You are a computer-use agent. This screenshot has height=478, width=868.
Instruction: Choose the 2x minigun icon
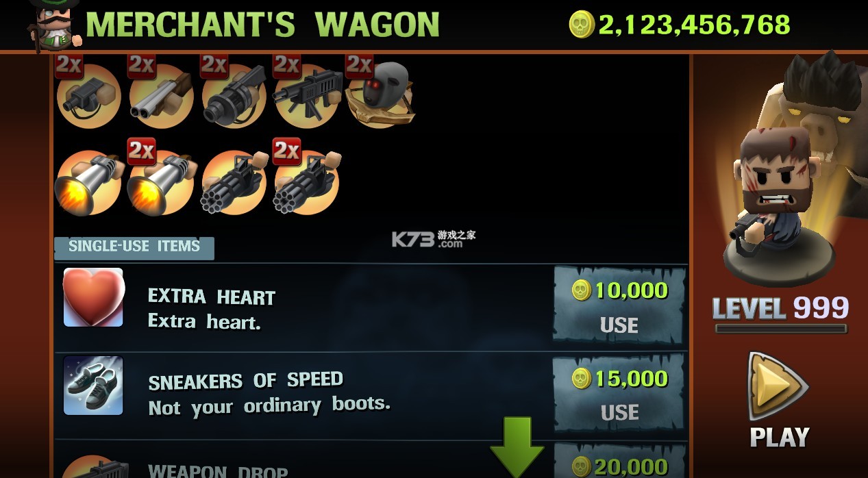click(x=306, y=178)
